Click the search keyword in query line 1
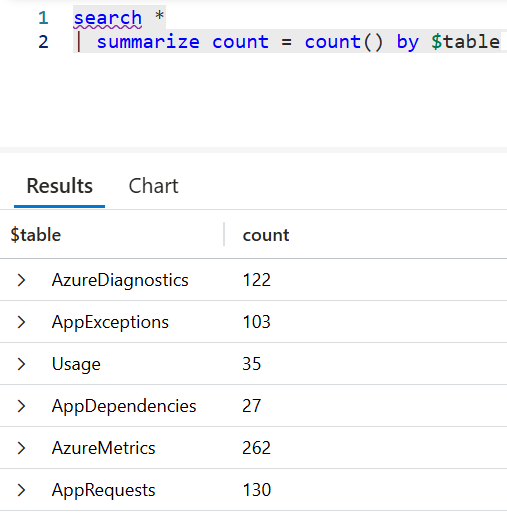This screenshot has height=520, width=507. (x=108, y=18)
